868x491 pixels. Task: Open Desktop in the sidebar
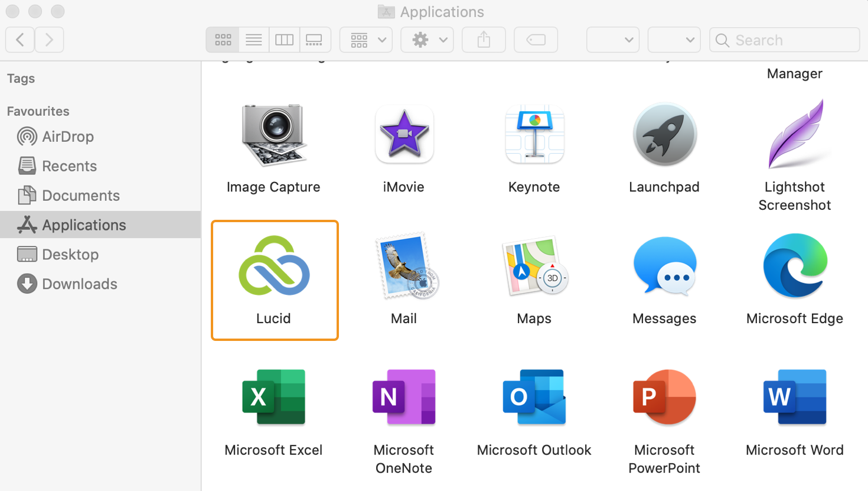100,255
